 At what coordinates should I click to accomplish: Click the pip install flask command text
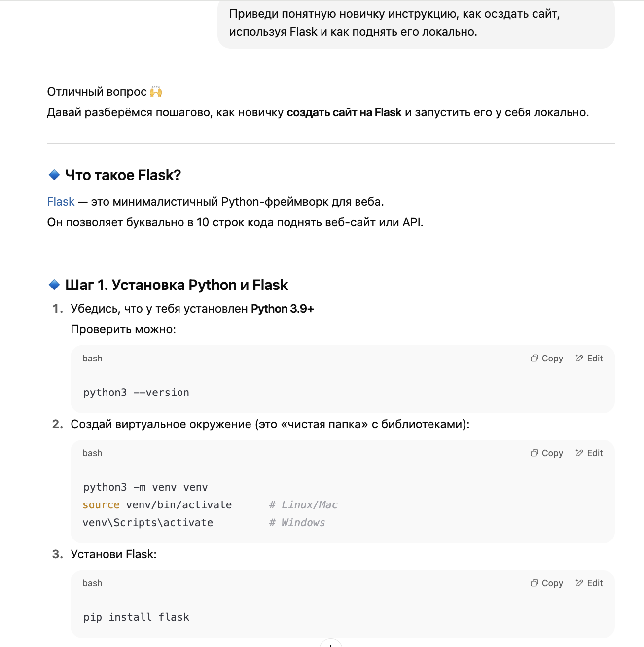coord(136,617)
